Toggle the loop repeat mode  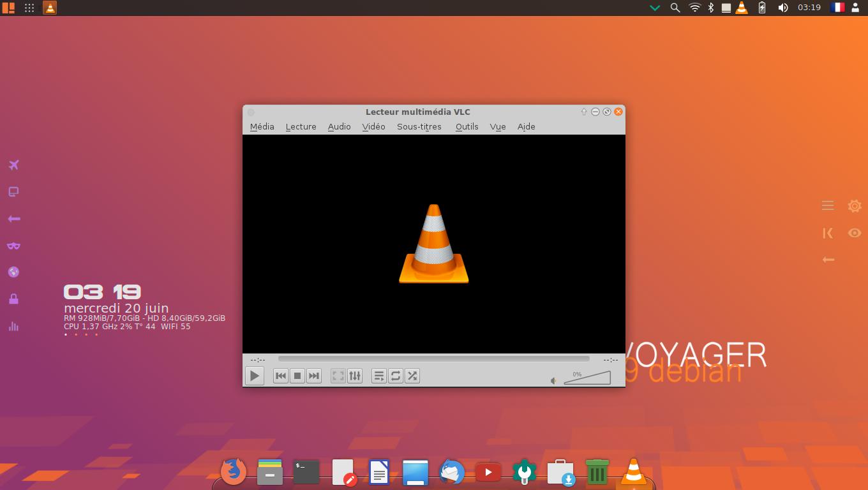396,376
